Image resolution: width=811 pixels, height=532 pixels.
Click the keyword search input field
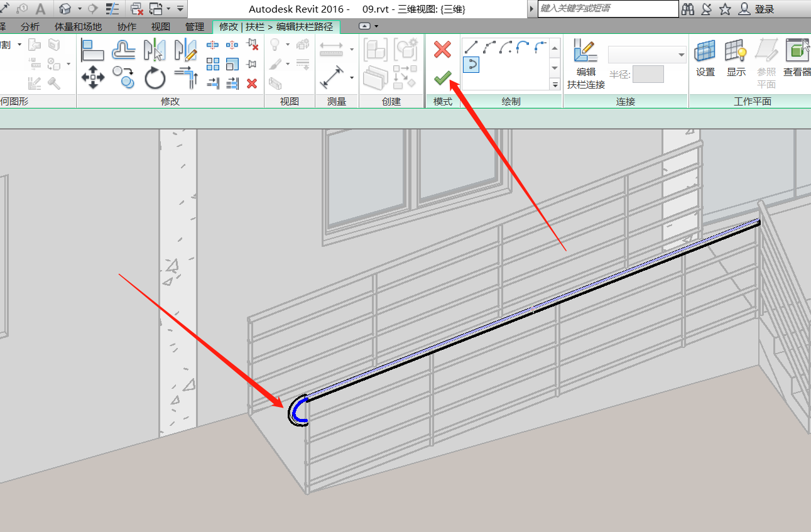point(607,9)
